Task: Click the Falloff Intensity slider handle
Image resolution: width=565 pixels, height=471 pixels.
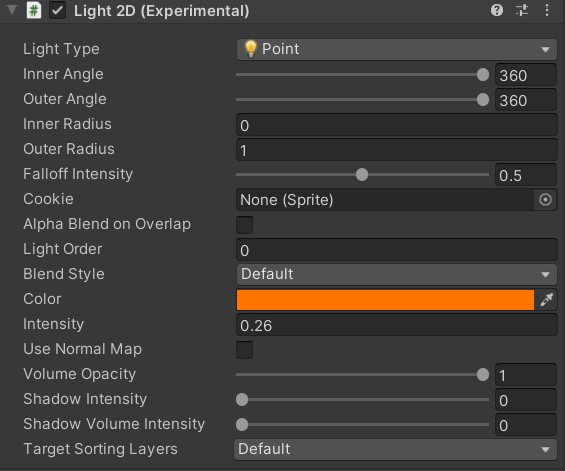Action: tap(362, 175)
